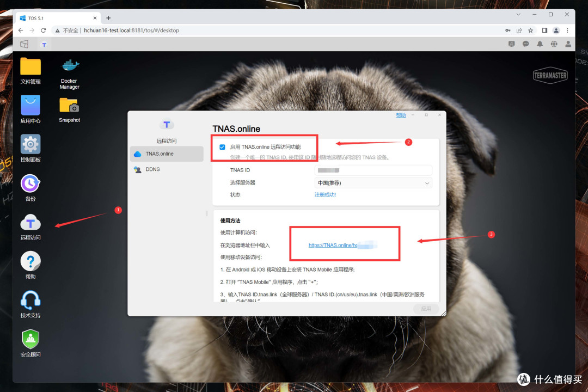Click the 在浏览器地址栏中输入 text
The height and width of the screenshot is (392, 588).
coord(245,246)
